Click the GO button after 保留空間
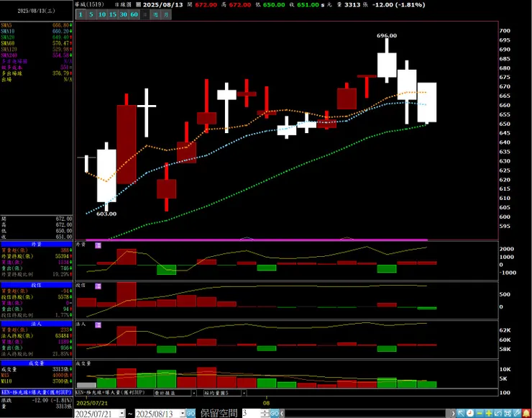Image resolution: width=532 pixels, height=418 pixels. pyautogui.click(x=274, y=413)
